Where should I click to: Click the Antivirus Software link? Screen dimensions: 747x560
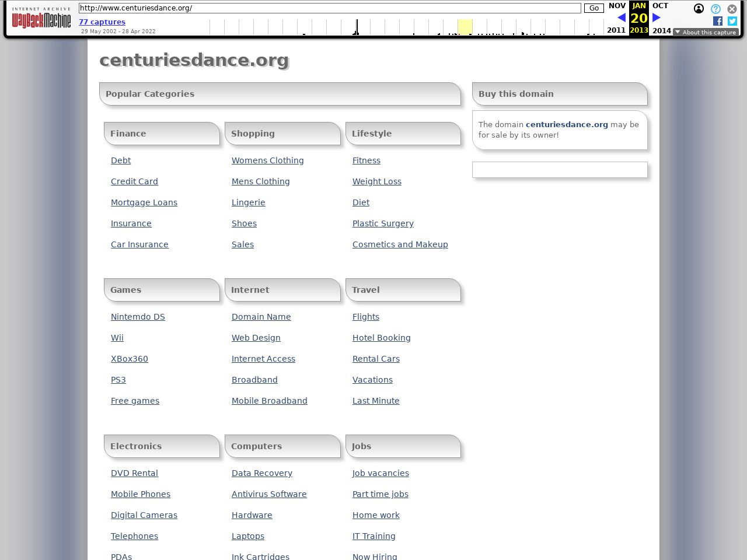[x=269, y=494]
